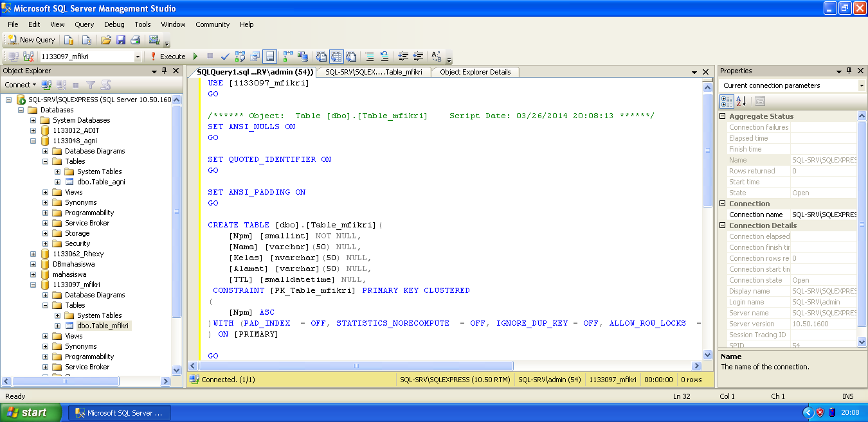This screenshot has height=422, width=868.
Task: Include the actual execution plan
Action: point(287,57)
